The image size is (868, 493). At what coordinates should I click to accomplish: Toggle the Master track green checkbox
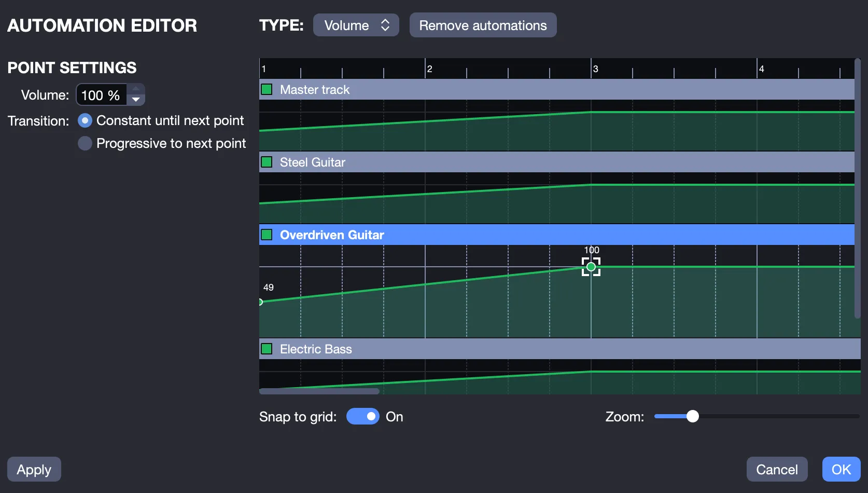pos(267,89)
